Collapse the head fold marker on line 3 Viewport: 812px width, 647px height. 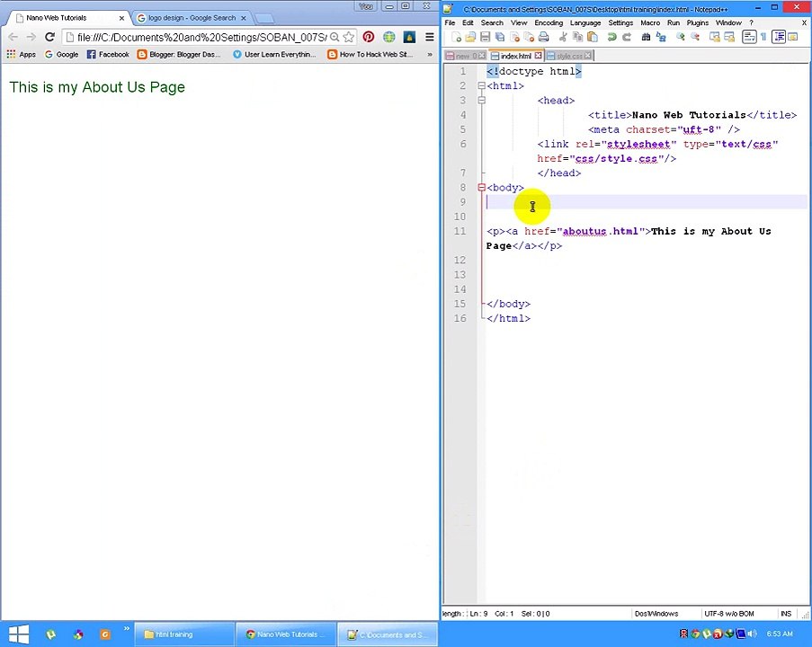point(482,101)
